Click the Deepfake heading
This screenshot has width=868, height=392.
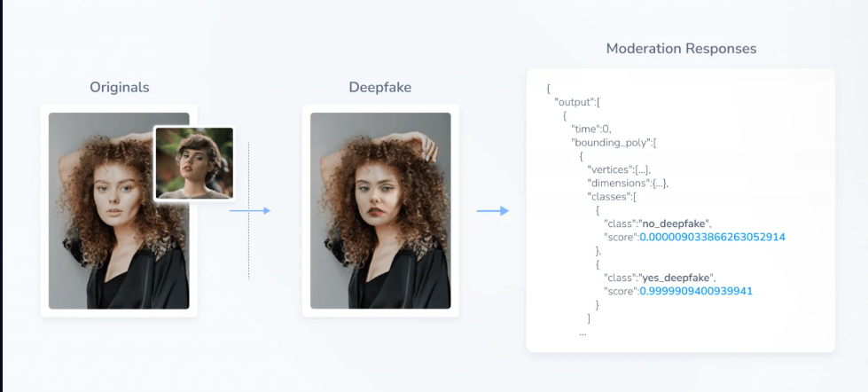[380, 88]
